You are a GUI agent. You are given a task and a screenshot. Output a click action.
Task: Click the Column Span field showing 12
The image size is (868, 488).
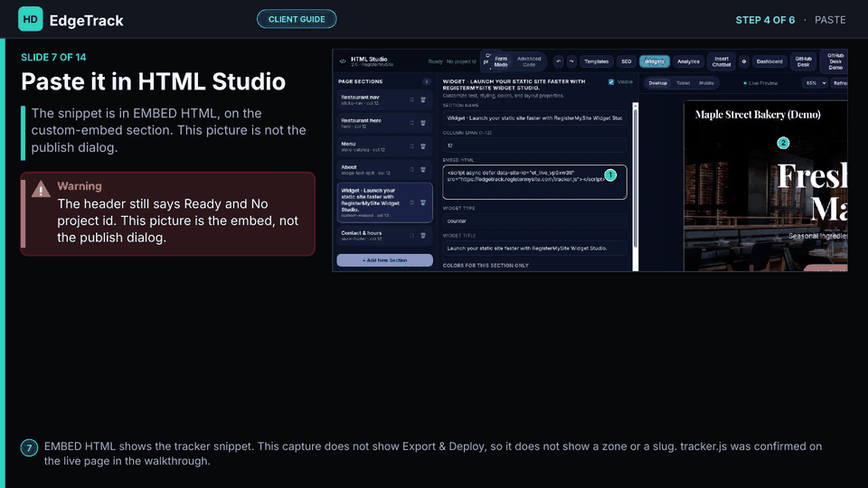(534, 145)
